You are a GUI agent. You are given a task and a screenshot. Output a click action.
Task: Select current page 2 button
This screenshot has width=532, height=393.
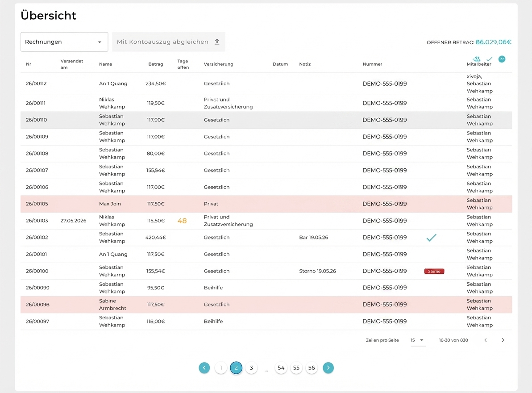click(236, 368)
